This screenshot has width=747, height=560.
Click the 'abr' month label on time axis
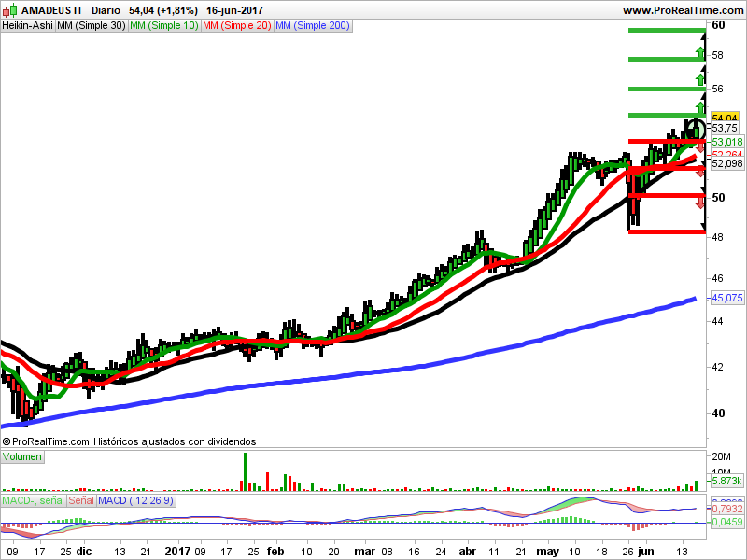[468, 552]
